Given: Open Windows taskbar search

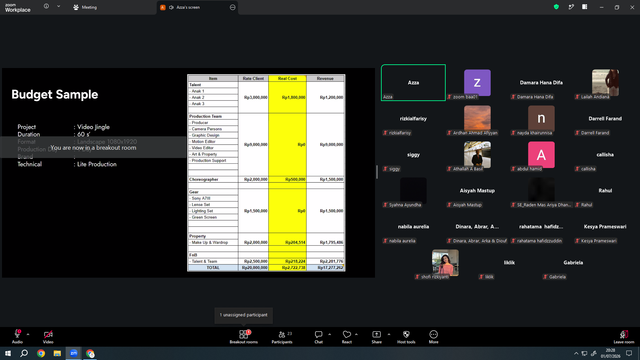Looking at the screenshot, I should coord(24,353).
